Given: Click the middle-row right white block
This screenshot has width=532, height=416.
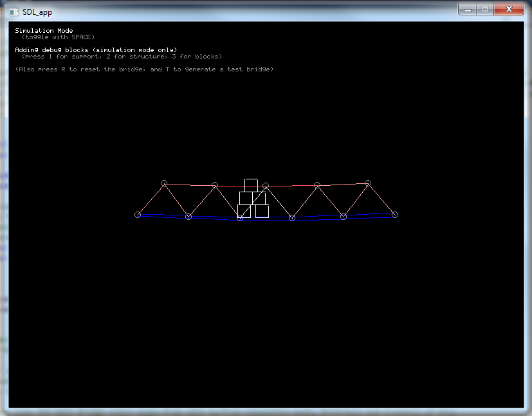Looking at the screenshot, I should pos(259,198).
